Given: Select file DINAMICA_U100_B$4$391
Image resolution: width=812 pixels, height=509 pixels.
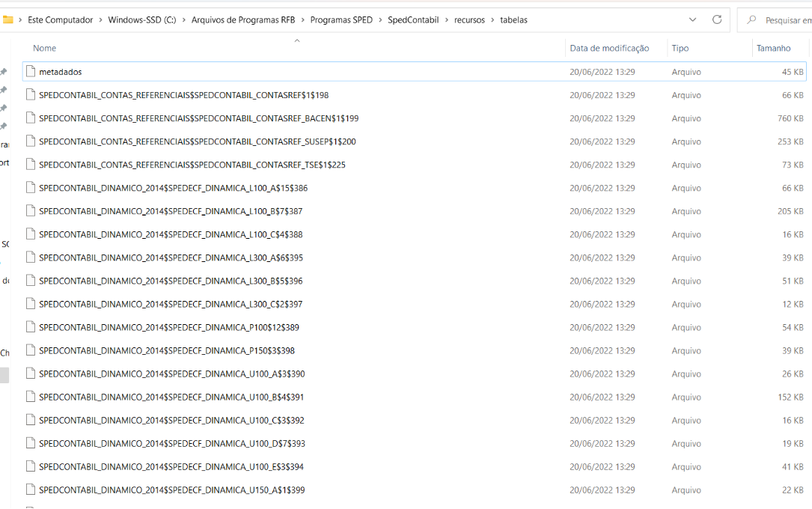Looking at the screenshot, I should pyautogui.click(x=171, y=398).
